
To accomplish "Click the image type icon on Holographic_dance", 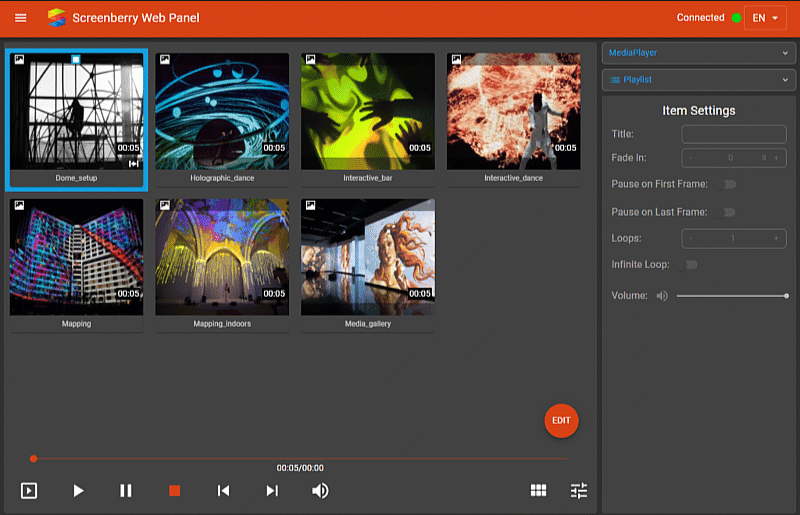I will pyautogui.click(x=165, y=59).
